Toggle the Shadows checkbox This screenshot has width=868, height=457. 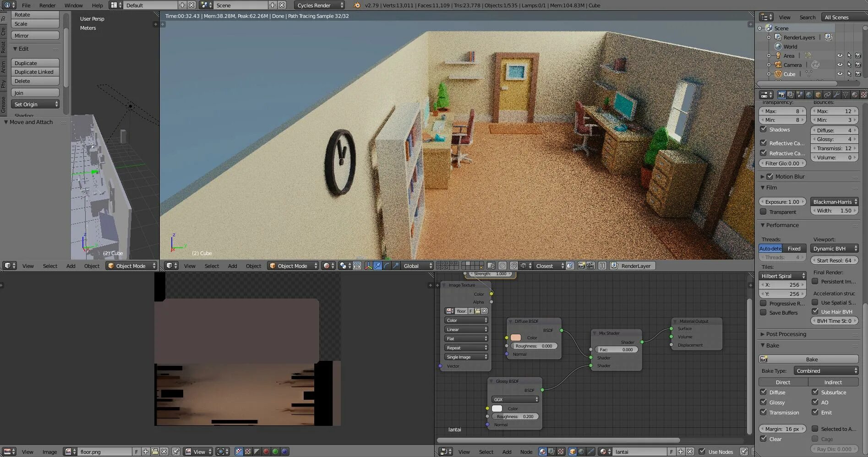click(764, 130)
